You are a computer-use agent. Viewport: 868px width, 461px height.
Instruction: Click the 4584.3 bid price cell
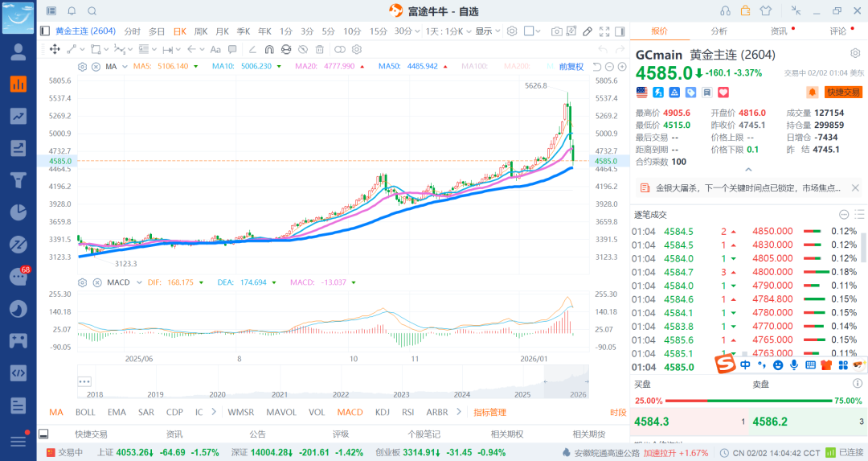(690, 422)
